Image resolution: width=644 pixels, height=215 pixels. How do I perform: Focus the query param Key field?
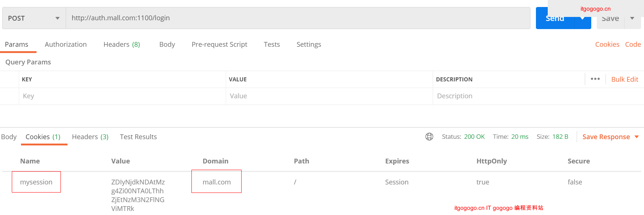[x=122, y=96]
